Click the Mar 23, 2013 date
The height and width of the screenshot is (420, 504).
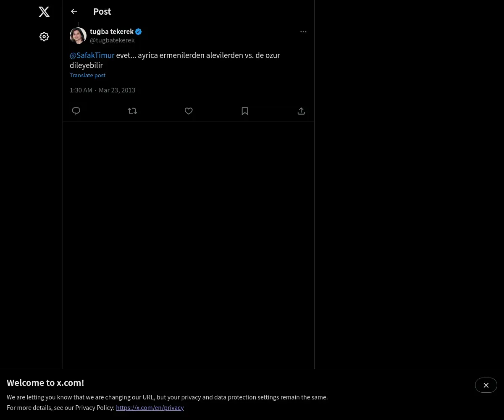tap(117, 90)
